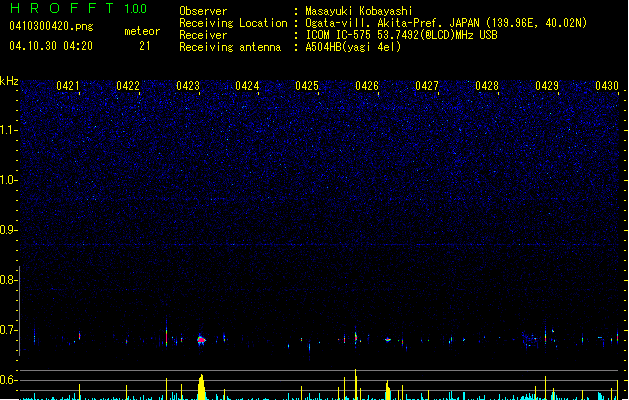Click the 0423 time marker
Viewport: 629px width, 400px height.
coord(187,85)
